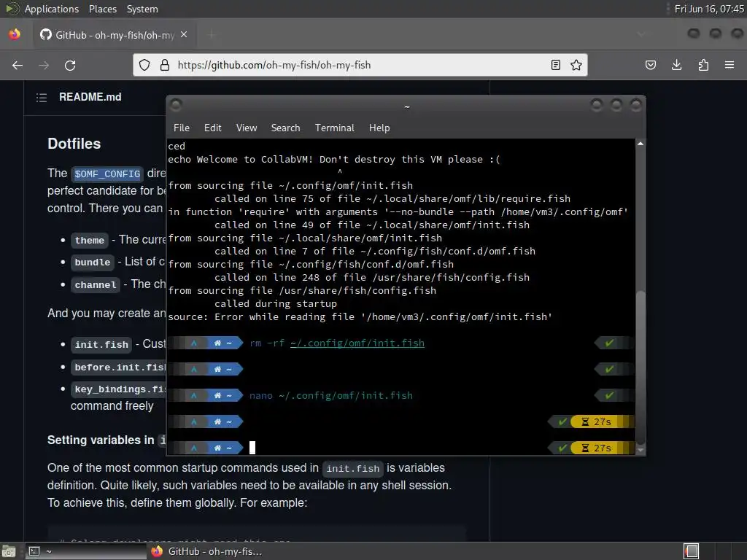This screenshot has height=560, width=747.
Task: Click the $OMF_CONFIG code label
Action: [x=107, y=174]
